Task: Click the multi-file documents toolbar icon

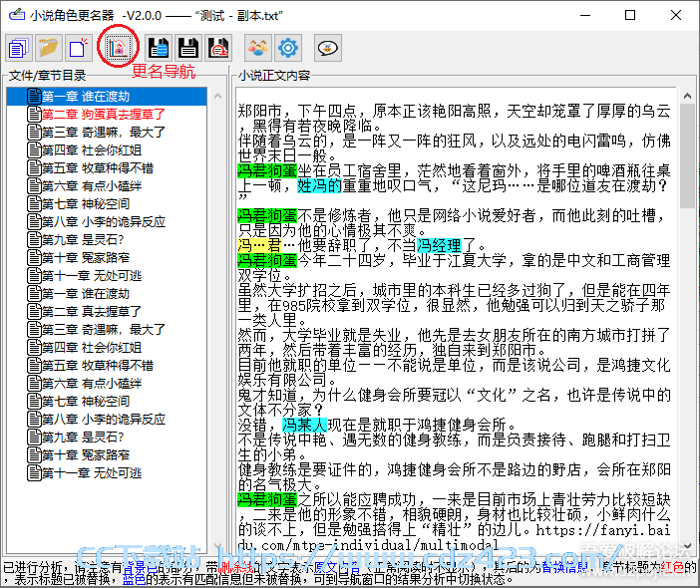Action: 18,48
